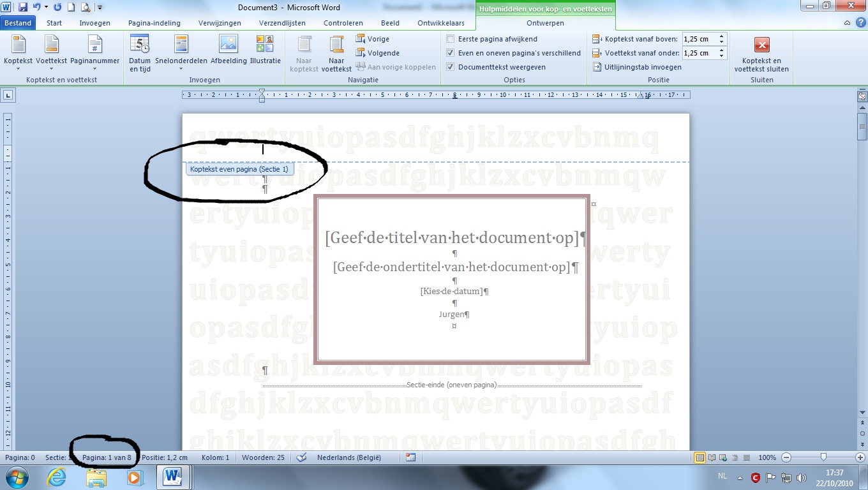The height and width of the screenshot is (490, 868).
Task: Toggle ruler display above vertical scrollbar
Action: point(862,97)
